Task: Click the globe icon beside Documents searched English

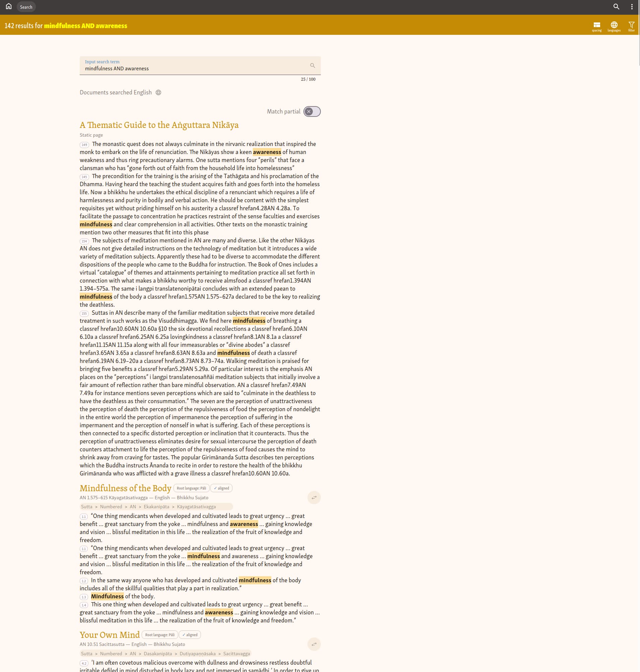Action: pyautogui.click(x=158, y=92)
